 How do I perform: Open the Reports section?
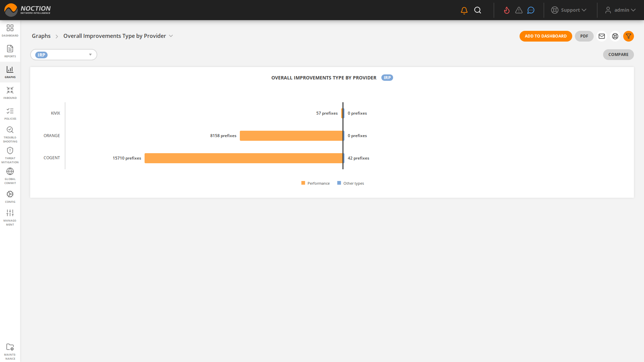click(x=10, y=51)
